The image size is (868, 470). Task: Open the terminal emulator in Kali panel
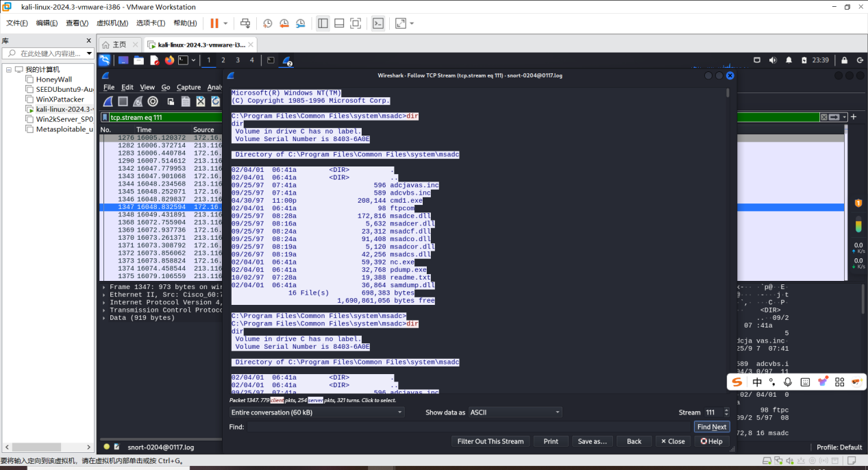click(183, 60)
